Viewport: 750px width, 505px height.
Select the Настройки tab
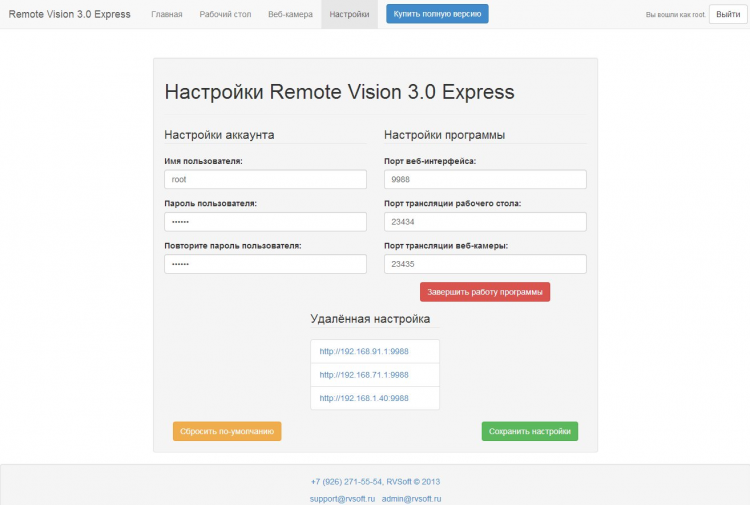[349, 14]
